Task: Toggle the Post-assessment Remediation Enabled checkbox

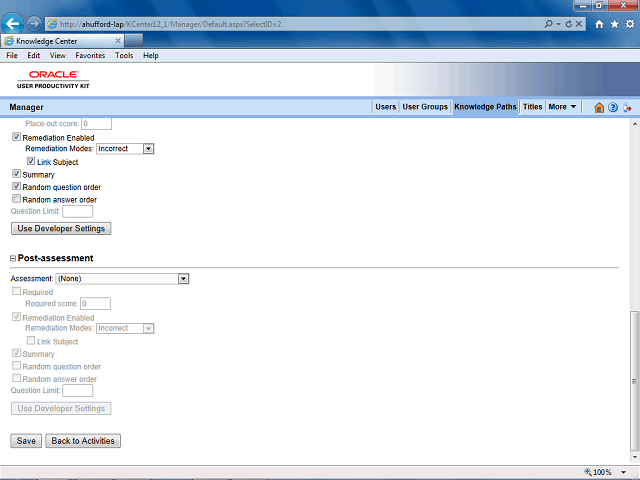Action: (x=16, y=316)
